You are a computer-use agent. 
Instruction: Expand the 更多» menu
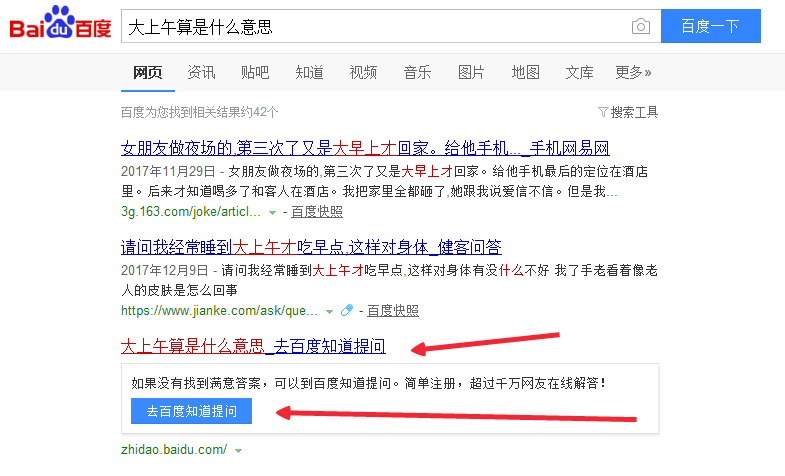click(x=633, y=73)
